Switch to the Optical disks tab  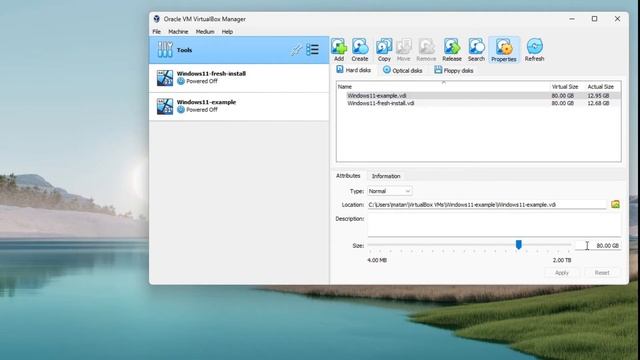(402, 70)
